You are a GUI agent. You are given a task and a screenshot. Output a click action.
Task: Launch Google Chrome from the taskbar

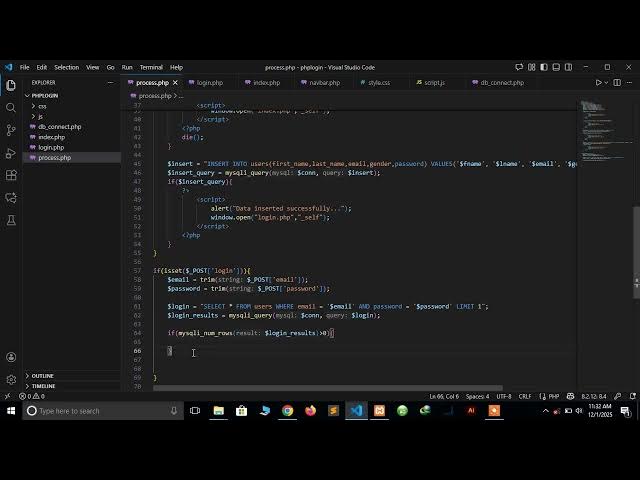tap(287, 411)
